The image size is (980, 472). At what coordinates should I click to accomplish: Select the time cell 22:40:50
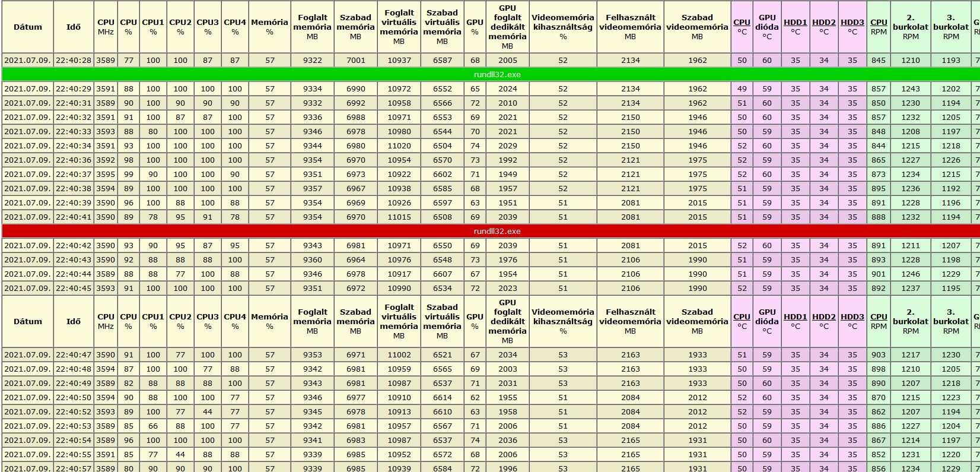click(74, 398)
